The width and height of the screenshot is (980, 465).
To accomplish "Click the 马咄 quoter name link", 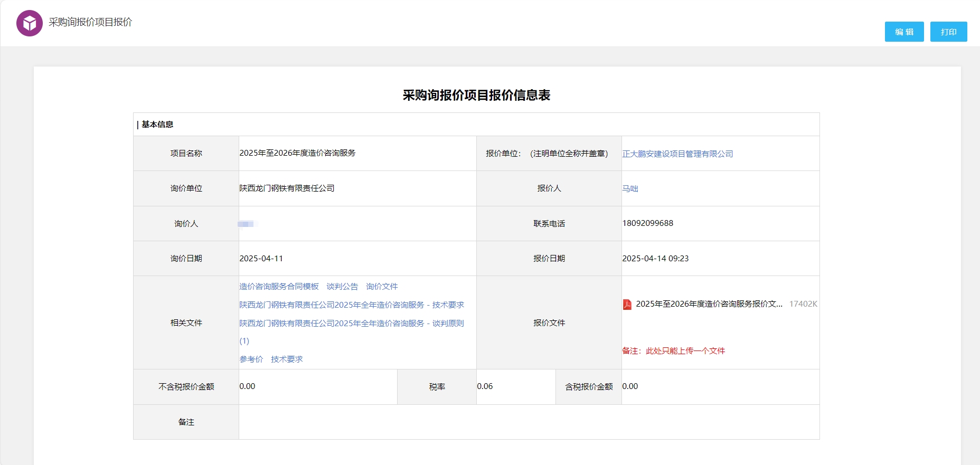I will pyautogui.click(x=630, y=189).
